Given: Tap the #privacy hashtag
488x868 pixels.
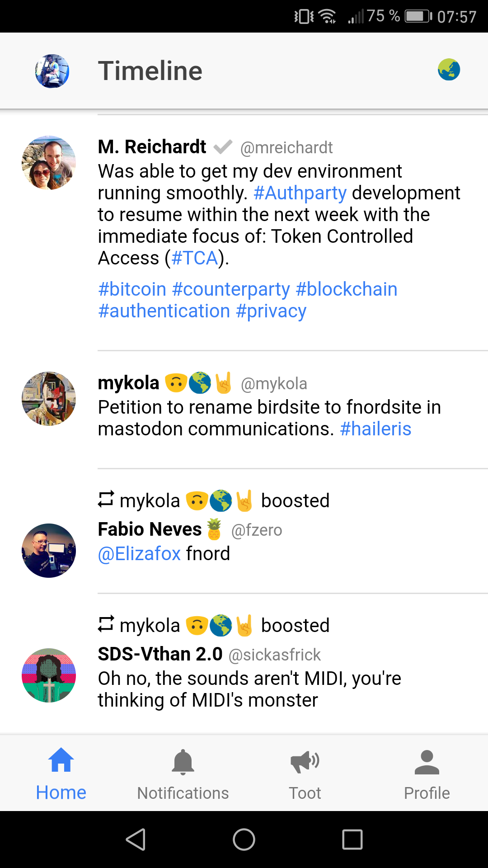Looking at the screenshot, I should [x=271, y=311].
